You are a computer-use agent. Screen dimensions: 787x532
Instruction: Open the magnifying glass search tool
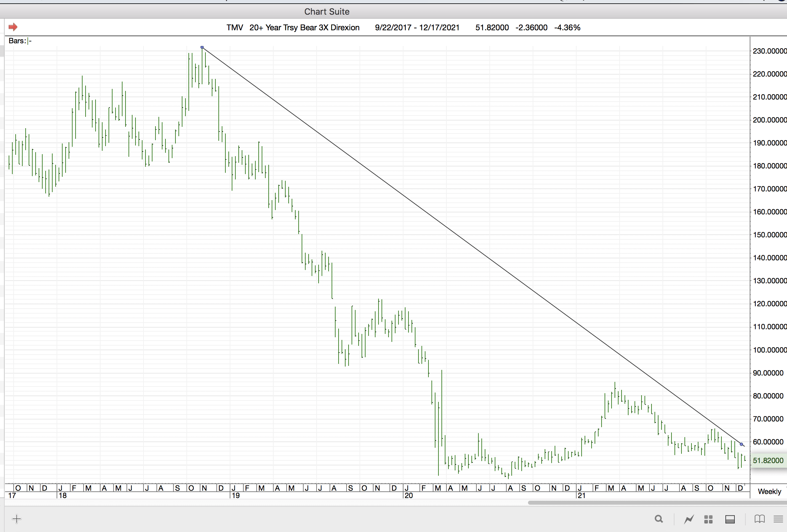[x=658, y=519]
